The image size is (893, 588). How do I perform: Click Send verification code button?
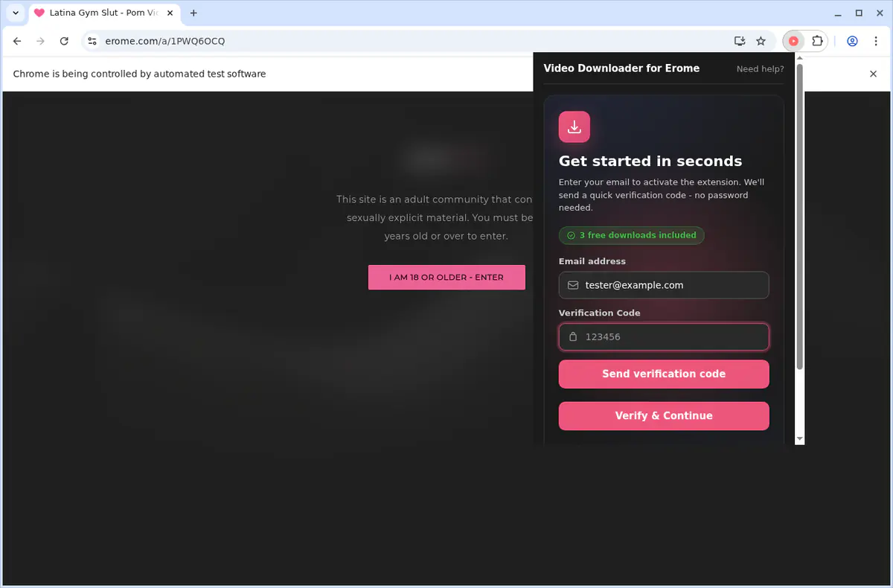(x=664, y=374)
